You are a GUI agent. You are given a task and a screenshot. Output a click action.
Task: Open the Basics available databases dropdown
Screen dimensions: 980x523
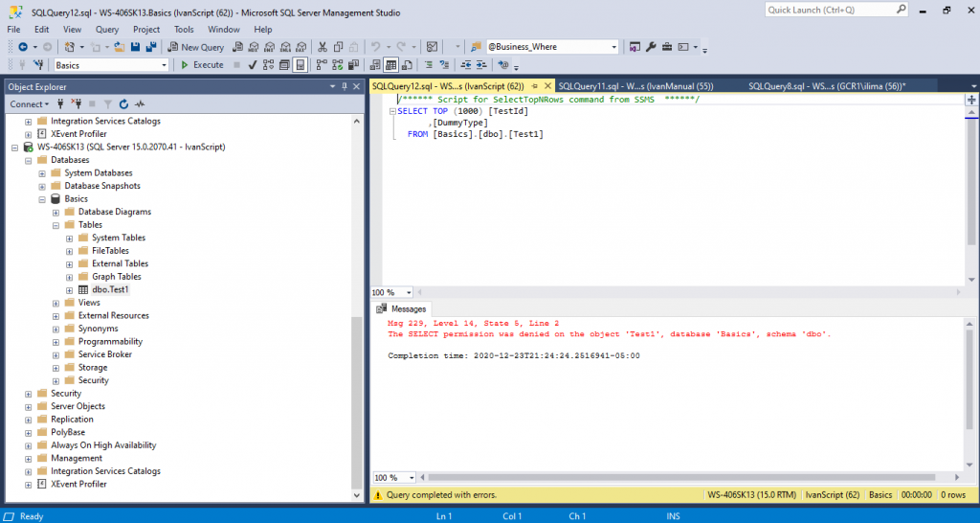tap(165, 64)
